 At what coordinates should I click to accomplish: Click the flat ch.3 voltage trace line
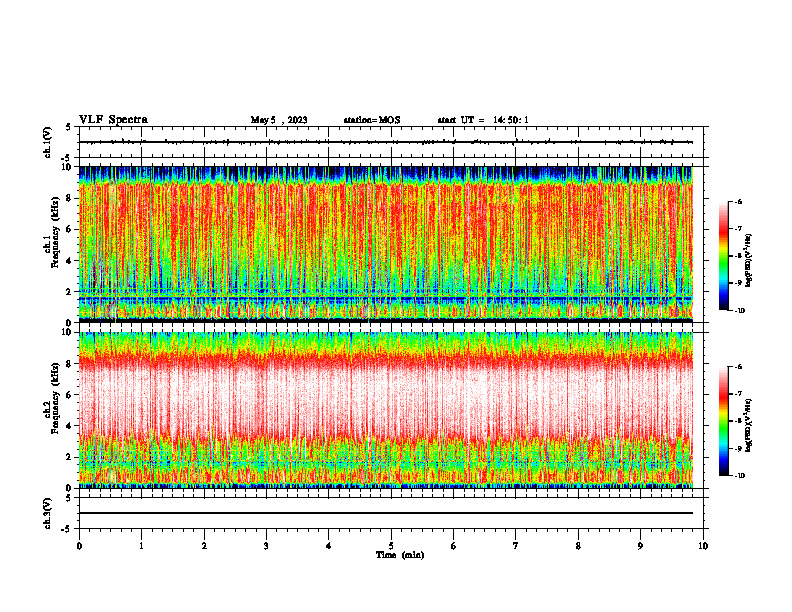386,513
